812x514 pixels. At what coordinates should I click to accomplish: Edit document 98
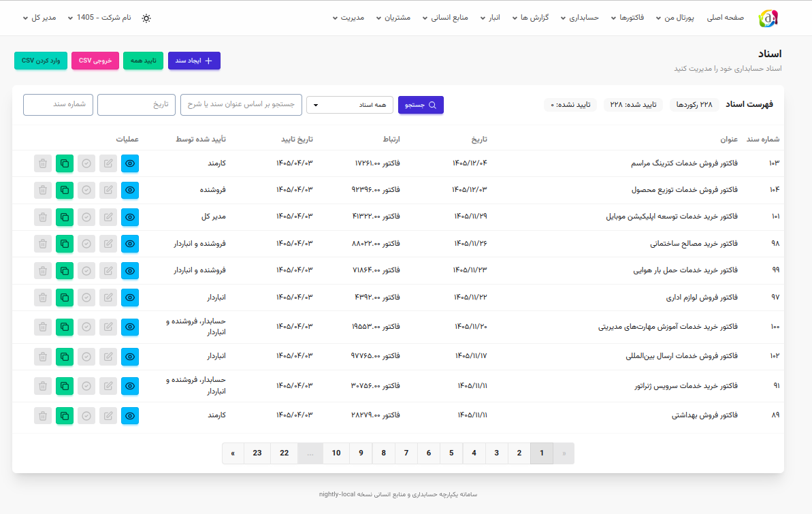coord(108,244)
